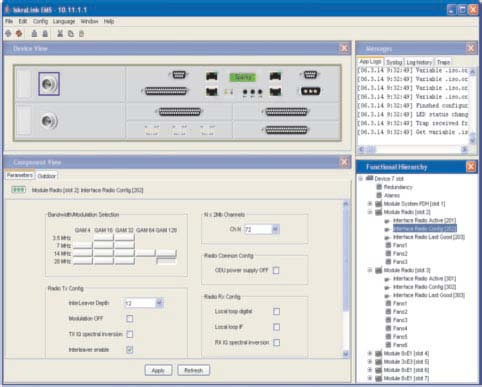Click the Refresh button
The height and width of the screenshot is (387, 482).
tap(193, 370)
